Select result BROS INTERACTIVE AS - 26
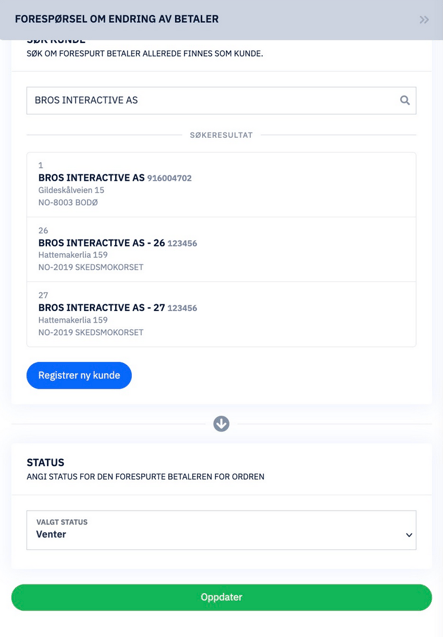 (222, 249)
